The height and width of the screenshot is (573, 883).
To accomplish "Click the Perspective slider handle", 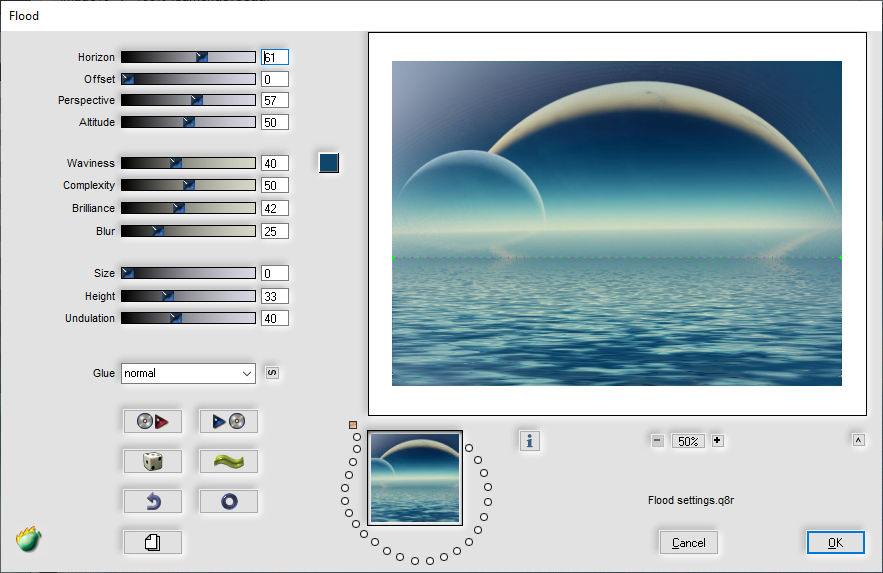I will click(x=197, y=100).
